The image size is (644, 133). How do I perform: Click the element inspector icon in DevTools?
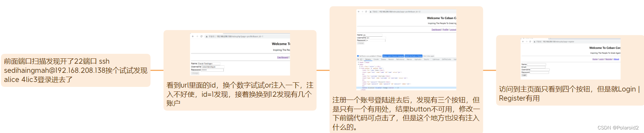tap(358, 59)
